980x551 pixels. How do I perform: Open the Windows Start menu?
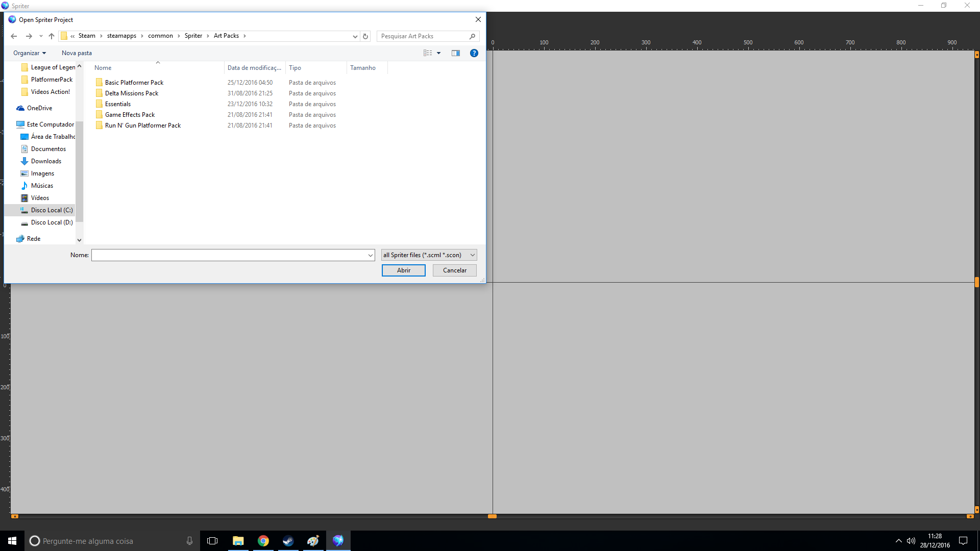[x=12, y=541]
